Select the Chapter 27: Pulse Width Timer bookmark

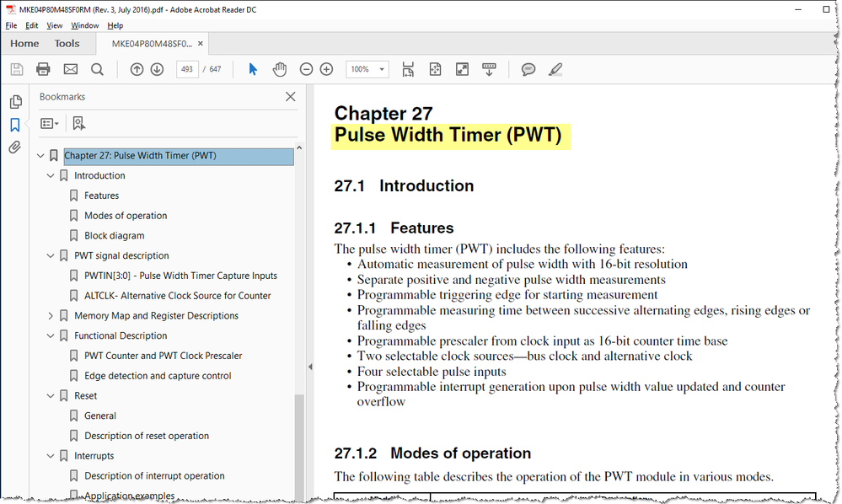coord(179,156)
